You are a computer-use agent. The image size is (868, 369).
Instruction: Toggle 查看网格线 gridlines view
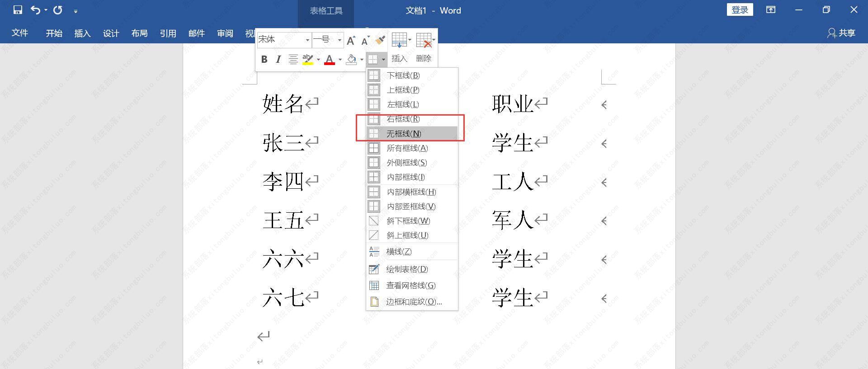[x=410, y=285]
